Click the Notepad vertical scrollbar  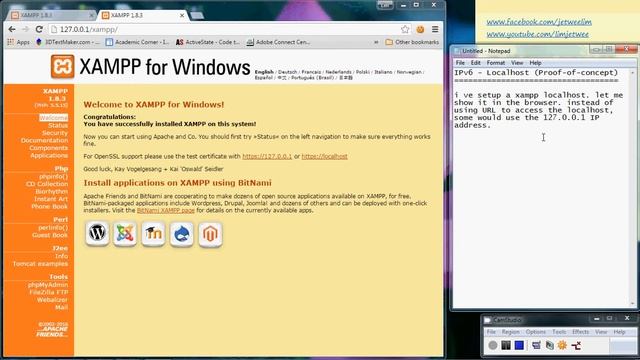click(633, 188)
